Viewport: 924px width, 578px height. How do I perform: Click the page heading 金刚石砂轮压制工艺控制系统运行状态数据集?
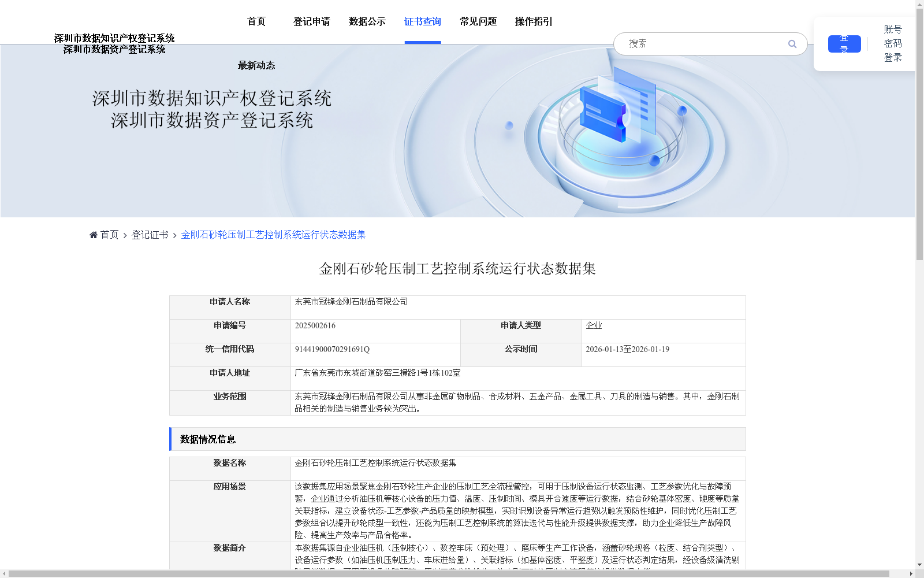coord(457,269)
